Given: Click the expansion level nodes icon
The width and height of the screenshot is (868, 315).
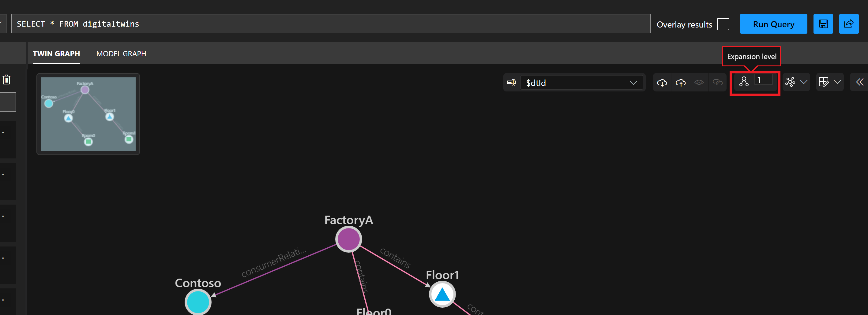Looking at the screenshot, I should (x=744, y=82).
